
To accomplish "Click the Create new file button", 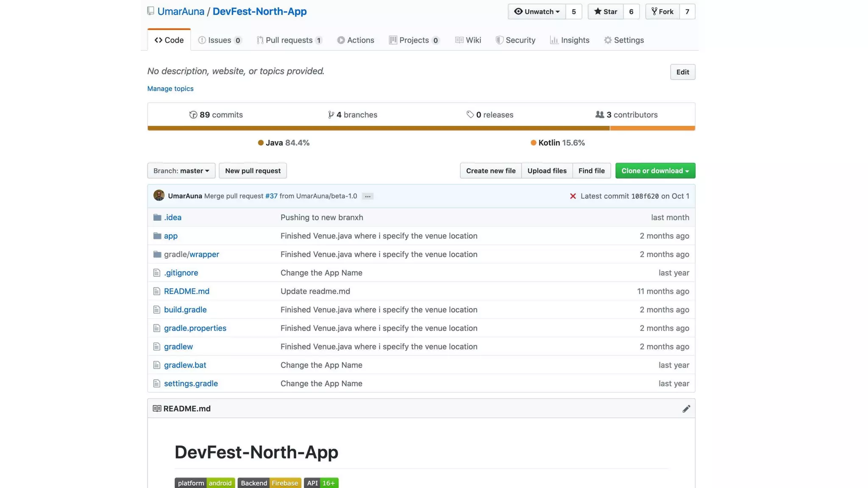I will click(x=490, y=171).
